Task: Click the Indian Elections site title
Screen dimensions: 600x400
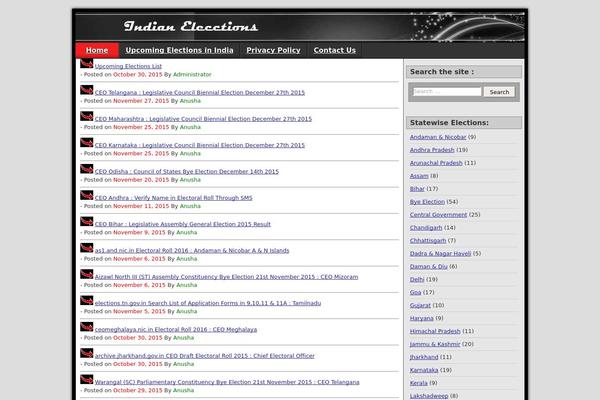Action: tap(191, 26)
